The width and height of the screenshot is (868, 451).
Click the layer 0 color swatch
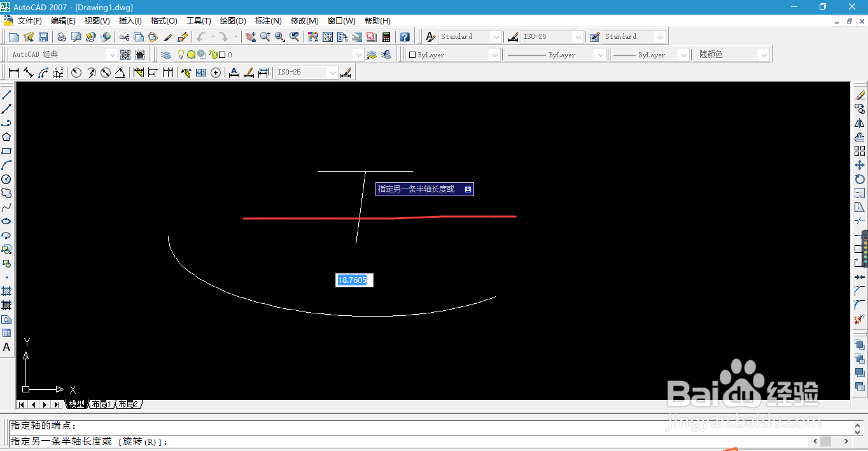(221, 55)
